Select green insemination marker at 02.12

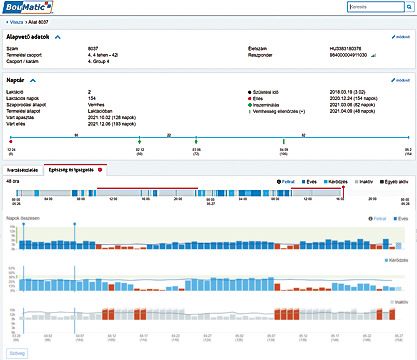139,142
